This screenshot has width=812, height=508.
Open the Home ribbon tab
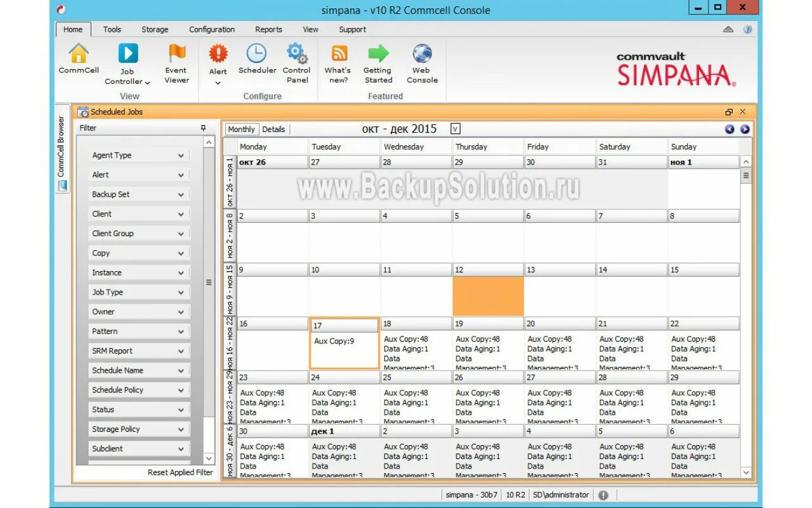(x=73, y=29)
